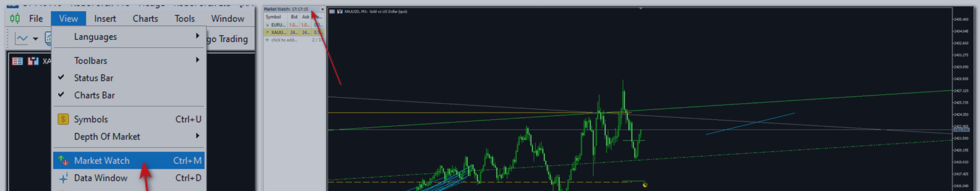Click the Symbols dollar icon in View menu
The image size is (980, 191).
(x=63, y=119)
